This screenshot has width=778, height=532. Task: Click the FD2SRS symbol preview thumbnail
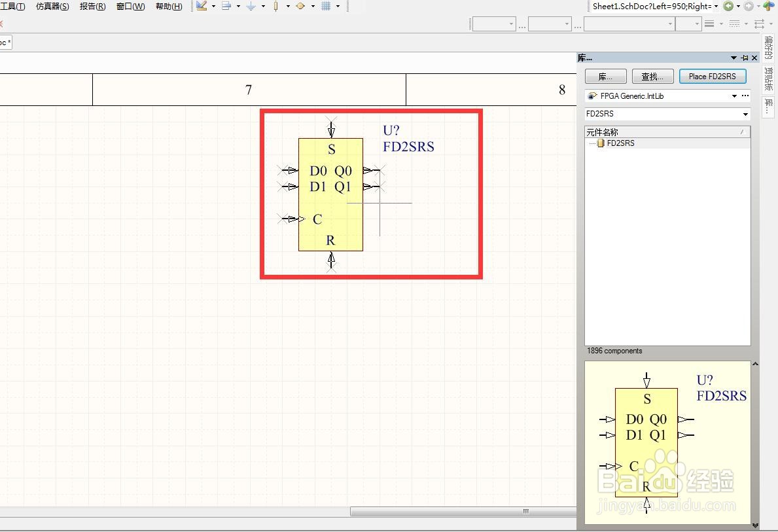coord(668,442)
